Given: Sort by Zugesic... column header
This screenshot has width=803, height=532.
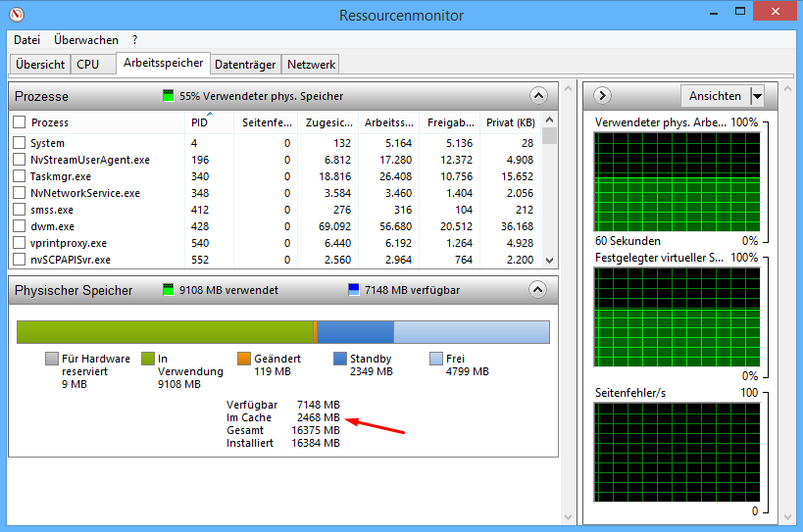Looking at the screenshot, I should (328, 122).
